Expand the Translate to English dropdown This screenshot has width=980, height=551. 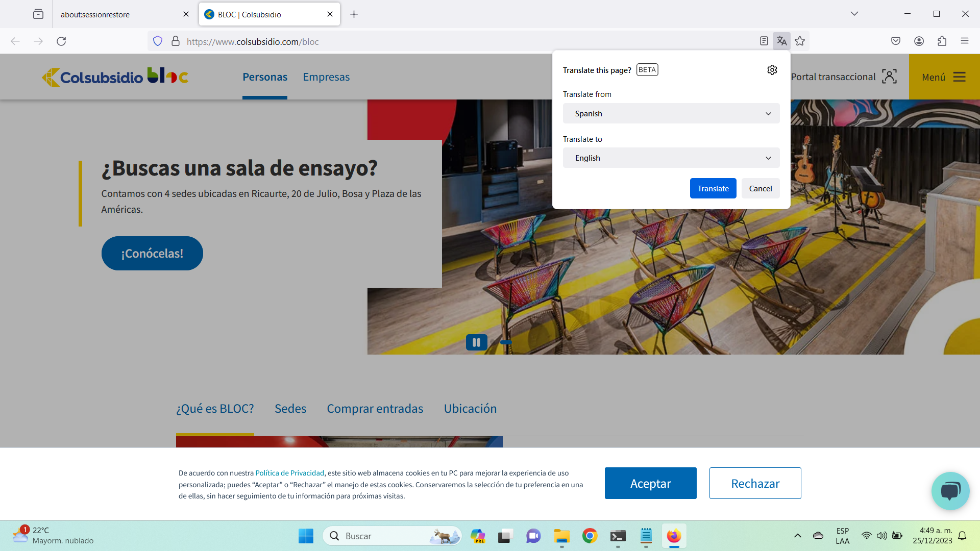671,158
